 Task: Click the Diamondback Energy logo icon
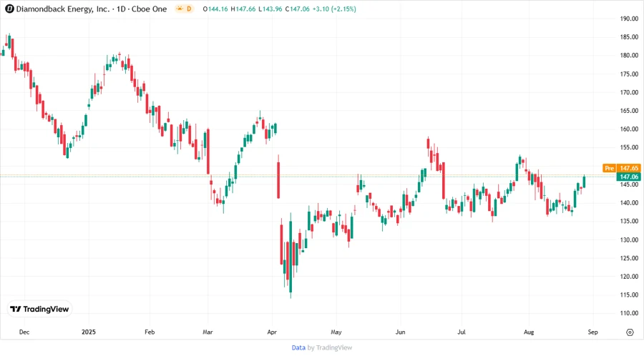pos(9,9)
